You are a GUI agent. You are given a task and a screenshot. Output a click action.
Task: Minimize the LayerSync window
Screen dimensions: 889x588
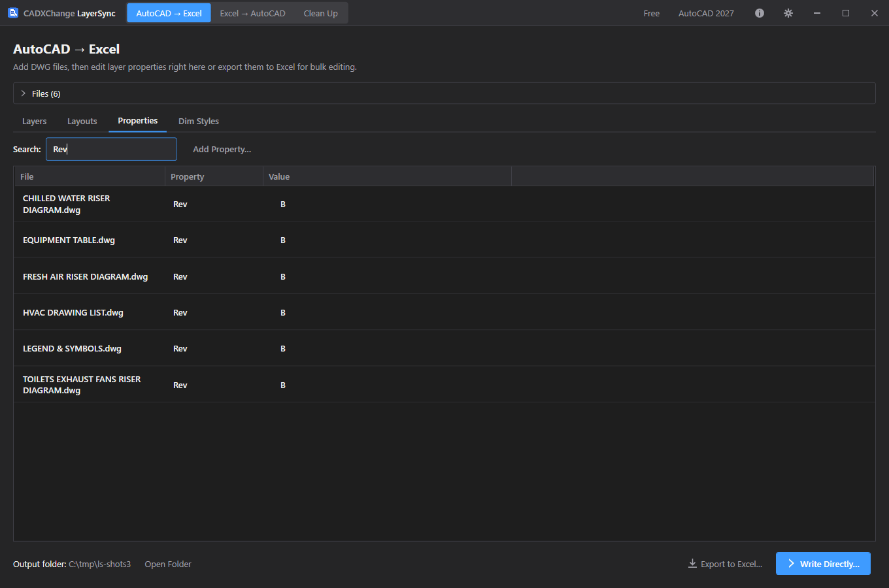click(817, 13)
